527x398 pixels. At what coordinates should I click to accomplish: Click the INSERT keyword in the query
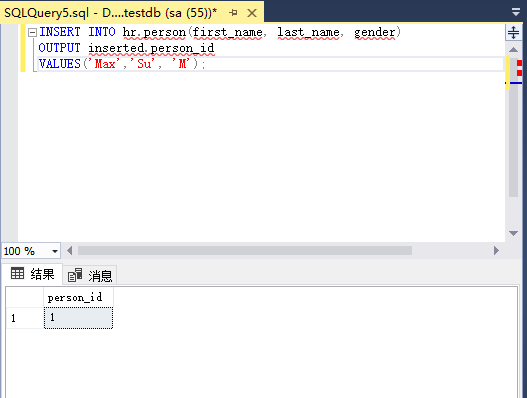pos(60,32)
